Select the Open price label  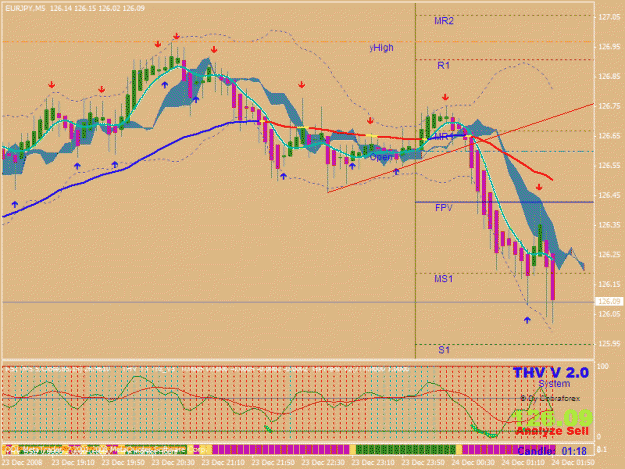[381, 157]
